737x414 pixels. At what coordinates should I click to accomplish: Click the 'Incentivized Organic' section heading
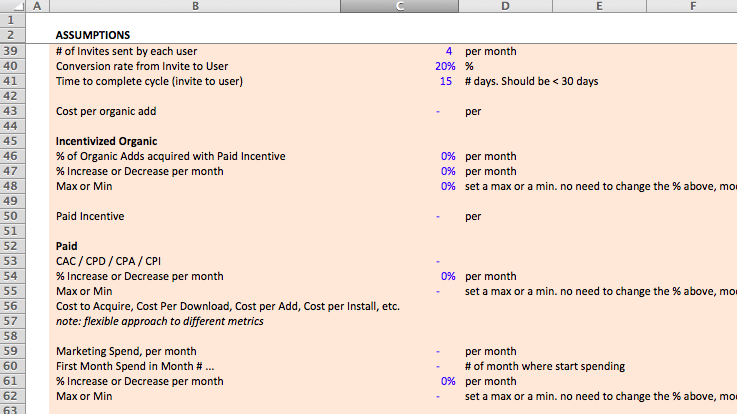pyautogui.click(x=106, y=141)
